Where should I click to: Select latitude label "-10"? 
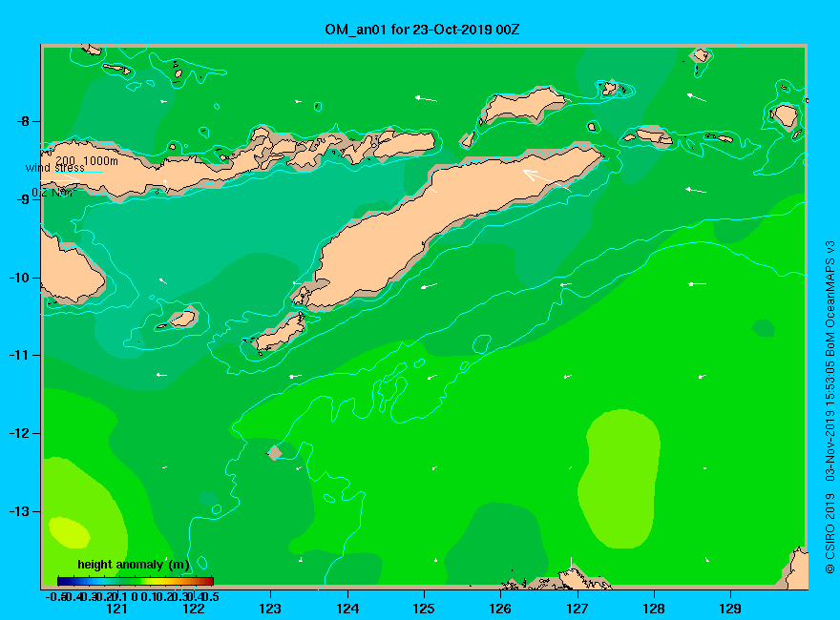(18, 278)
